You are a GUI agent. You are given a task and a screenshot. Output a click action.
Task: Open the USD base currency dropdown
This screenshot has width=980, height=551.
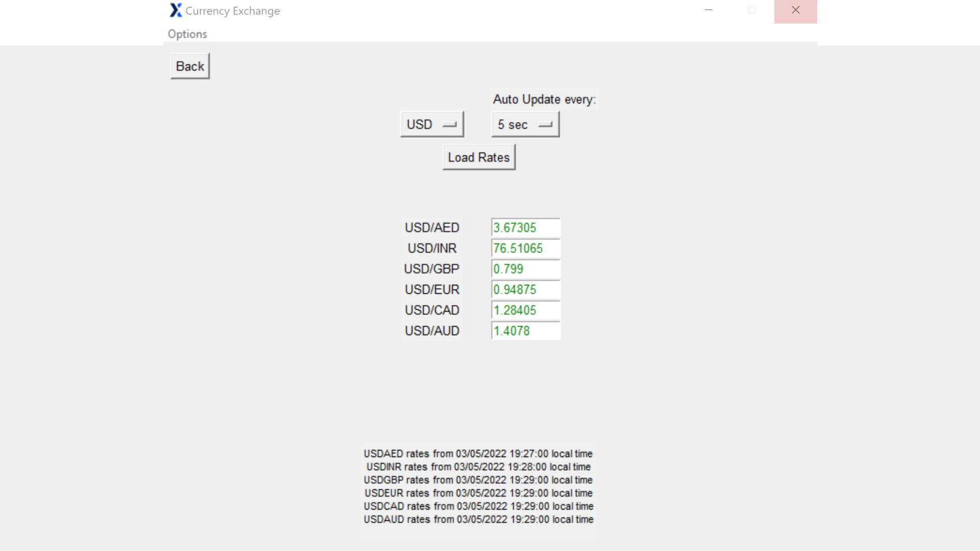432,124
